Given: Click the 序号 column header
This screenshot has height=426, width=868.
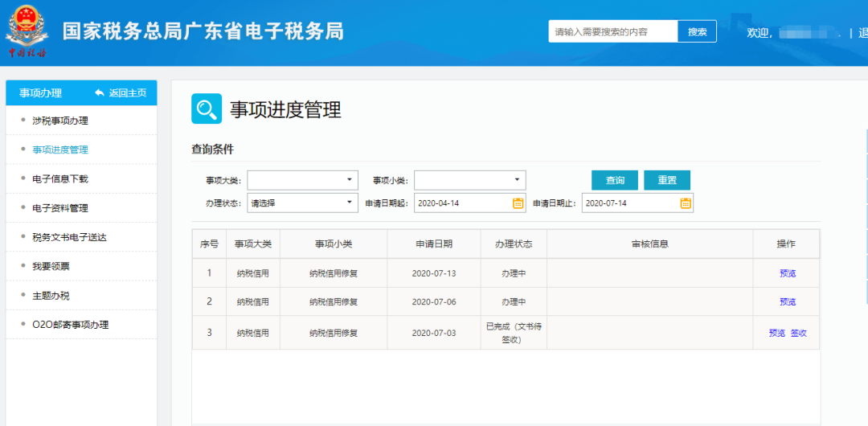Looking at the screenshot, I should 209,244.
